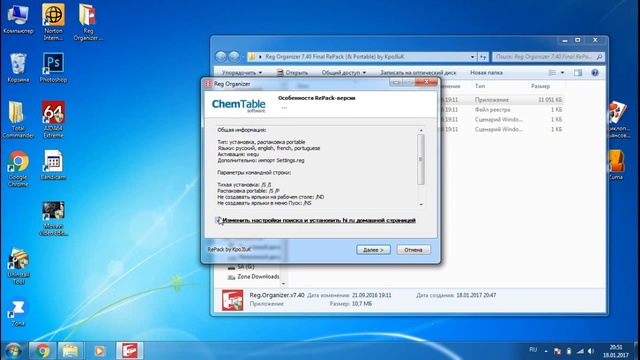This screenshot has height=360, width=640.
Task: Show hidden system tray icons
Action: [x=546, y=351]
